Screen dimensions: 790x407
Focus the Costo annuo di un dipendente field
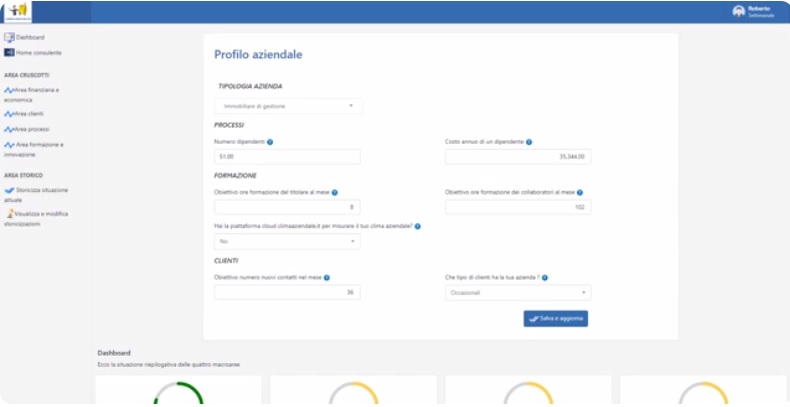[x=518, y=157]
